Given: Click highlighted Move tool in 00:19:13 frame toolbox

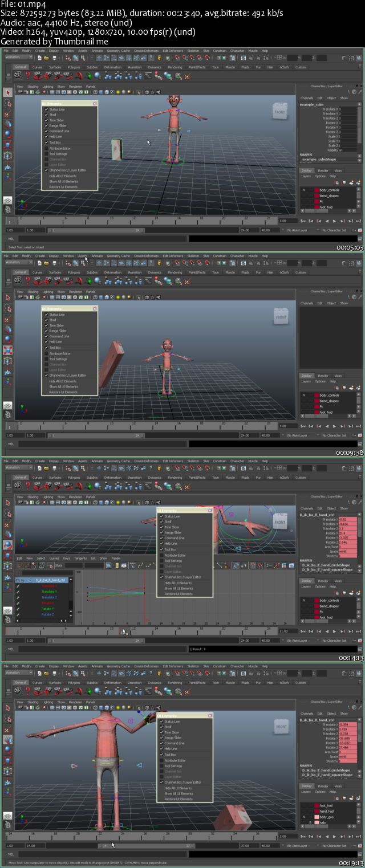Looking at the screenshot, I should coord(8,740).
